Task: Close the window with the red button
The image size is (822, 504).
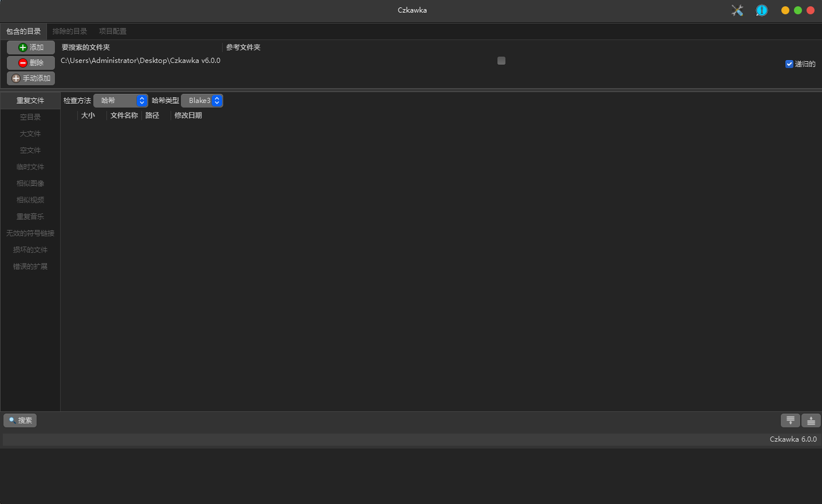Action: coord(811,10)
